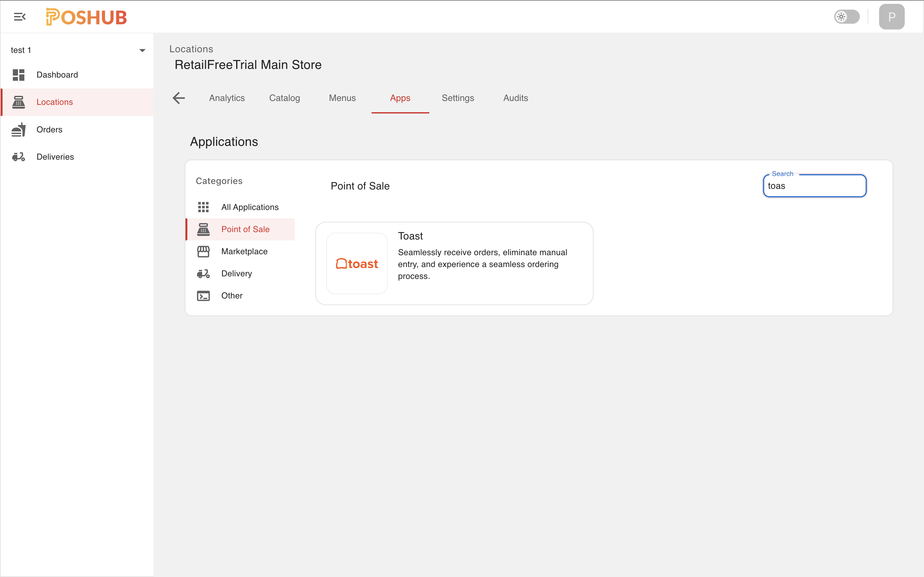Click the Marketplace storefront icon
Image resolution: width=924 pixels, height=577 pixels.
203,251
